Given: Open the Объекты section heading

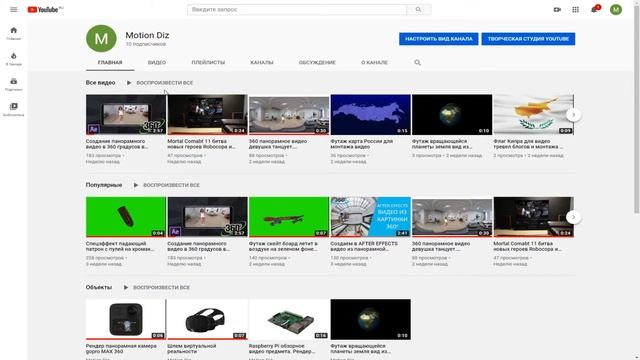Looking at the screenshot, I should 99,288.
